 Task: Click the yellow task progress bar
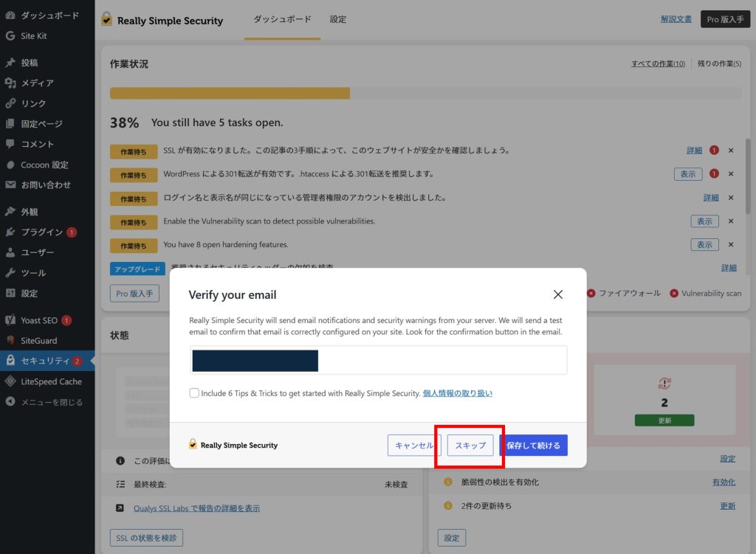coord(230,93)
